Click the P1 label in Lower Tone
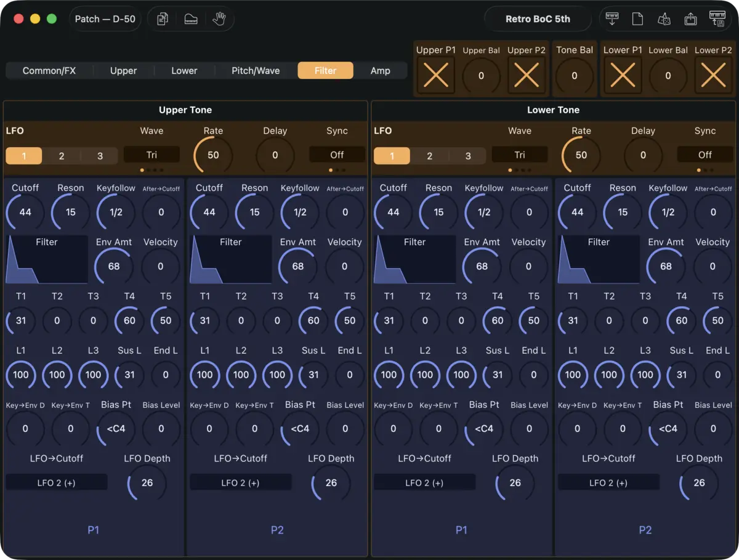 (x=461, y=530)
